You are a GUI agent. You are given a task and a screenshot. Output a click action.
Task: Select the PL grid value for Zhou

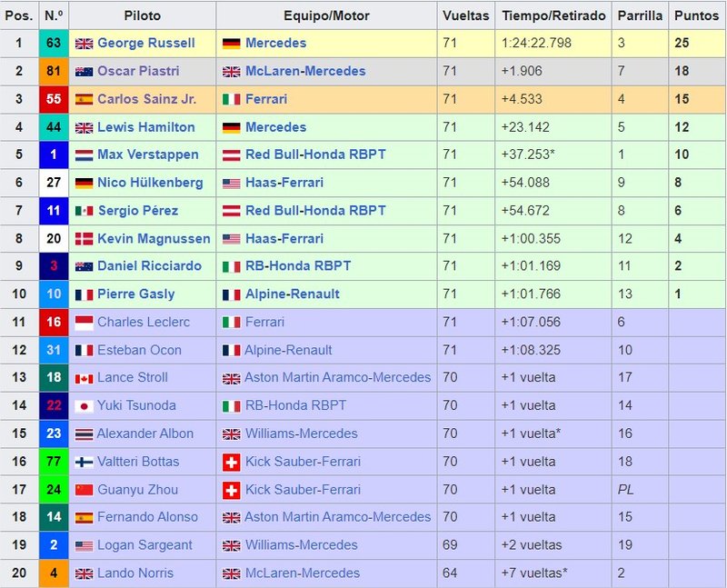tap(625, 489)
